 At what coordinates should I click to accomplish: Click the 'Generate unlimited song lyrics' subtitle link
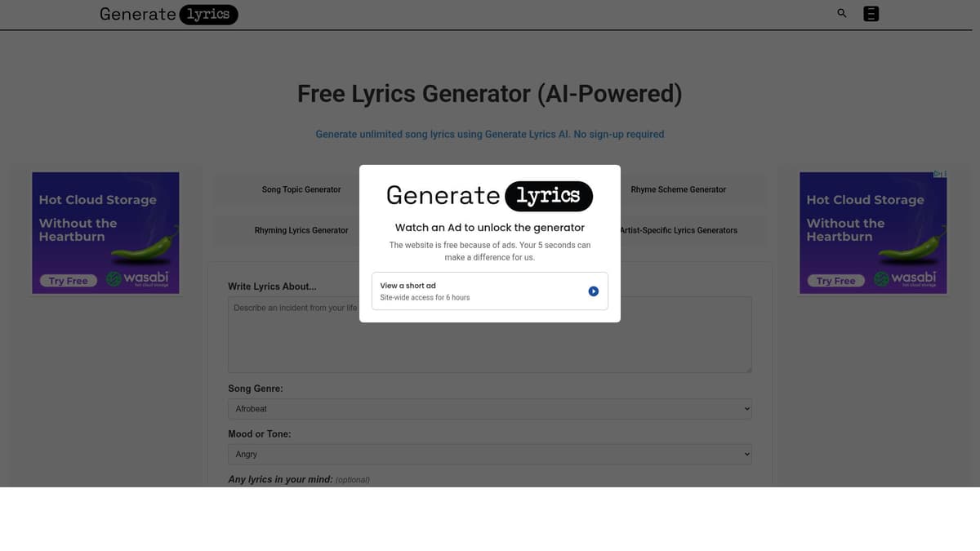click(489, 134)
